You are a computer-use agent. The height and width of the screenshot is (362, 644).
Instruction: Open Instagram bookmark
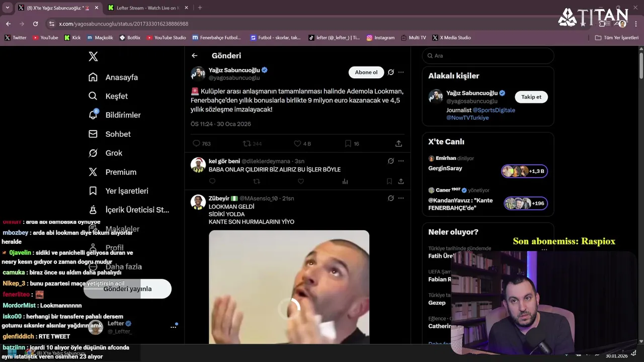(380, 38)
